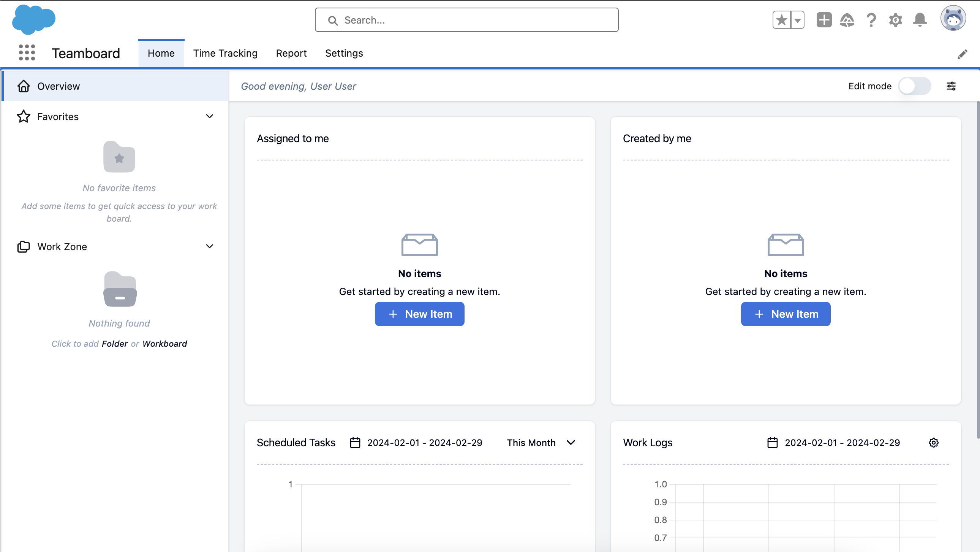Open the App Launcher grid icon
This screenshot has height=552, width=980.
[27, 53]
